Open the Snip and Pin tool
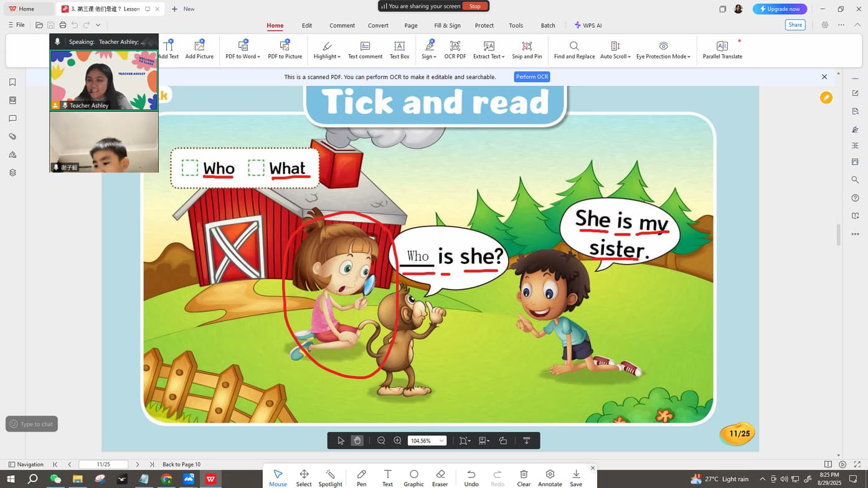The image size is (868, 488). point(527,47)
